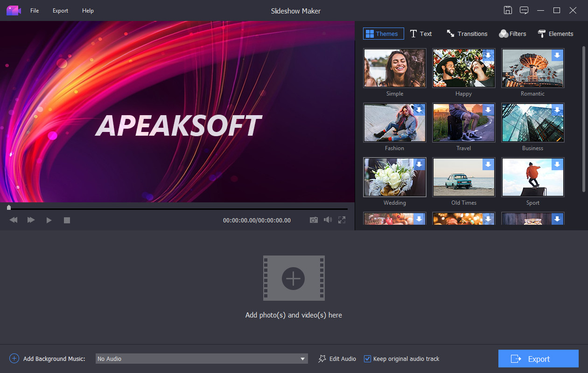The width and height of the screenshot is (588, 373).
Task: Select the Happy theme thumbnail
Action: (463, 68)
